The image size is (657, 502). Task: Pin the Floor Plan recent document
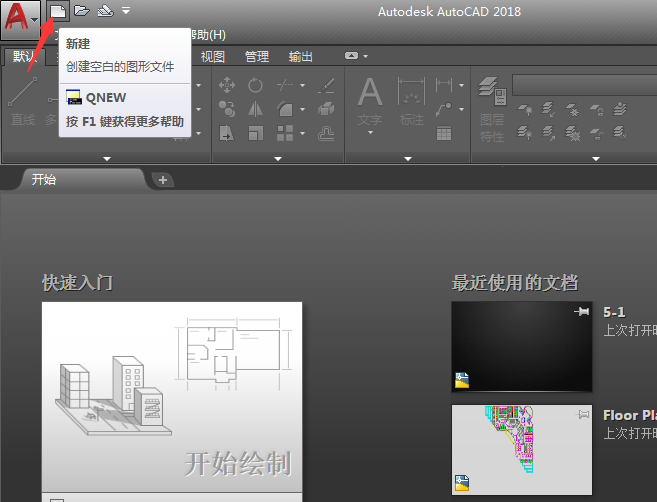[582, 414]
